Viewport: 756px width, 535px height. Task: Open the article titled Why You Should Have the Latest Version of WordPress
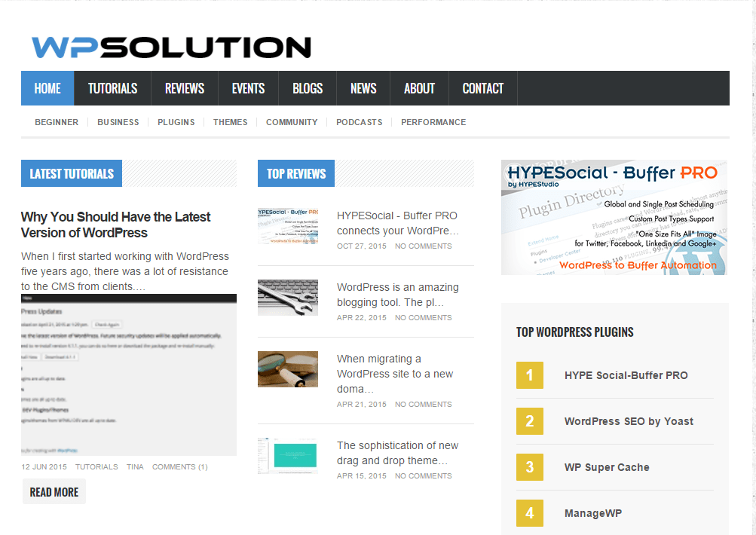[x=115, y=225]
